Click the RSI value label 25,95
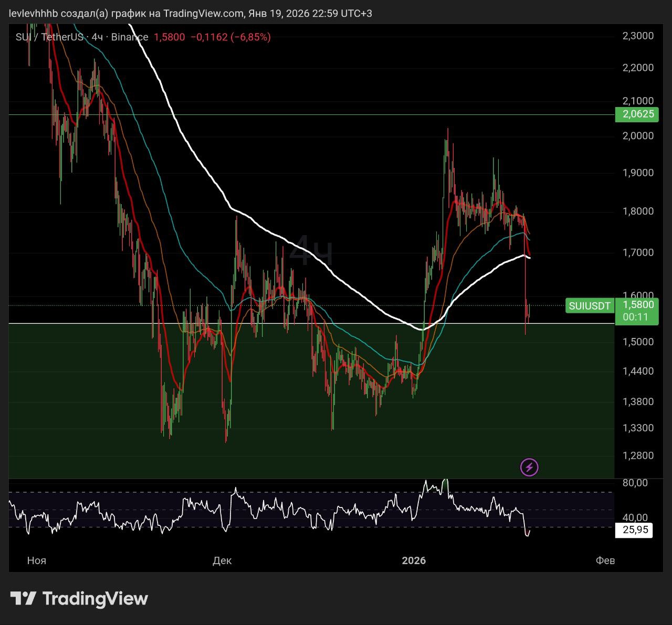This screenshot has height=625, width=672. pos(635,530)
